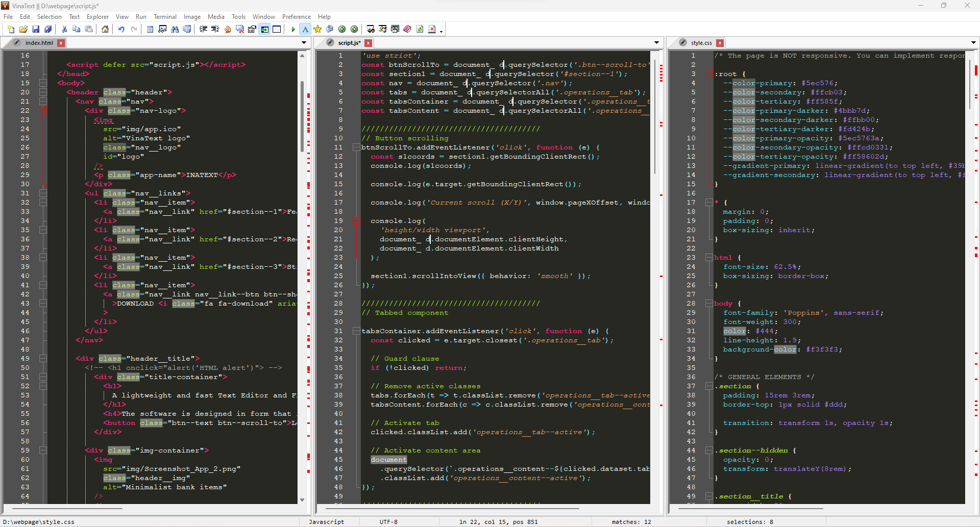Open the tab list dropdown for the script.js pane
The height and width of the screenshot is (527, 980).
(x=656, y=43)
